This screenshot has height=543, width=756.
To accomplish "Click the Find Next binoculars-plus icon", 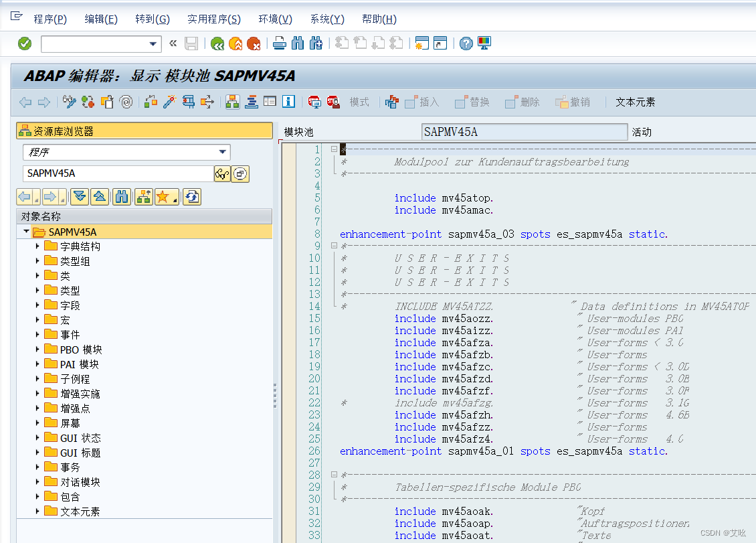I will point(316,44).
